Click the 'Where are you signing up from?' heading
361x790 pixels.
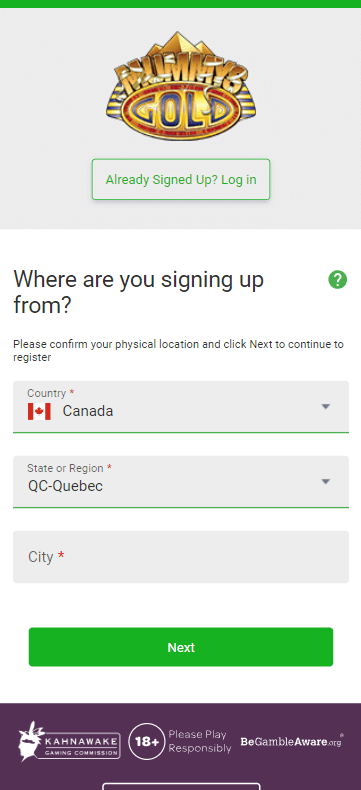coord(138,292)
